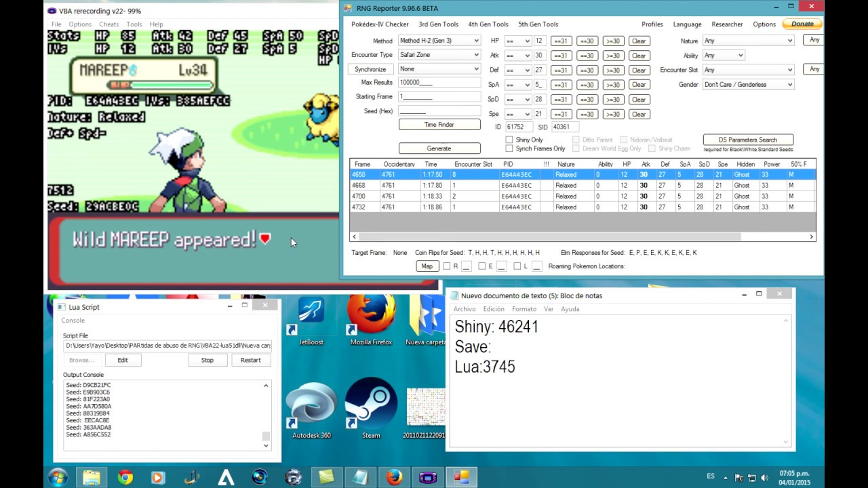Open 5th Gen Tools menu
868x488 pixels.
pyautogui.click(x=538, y=24)
